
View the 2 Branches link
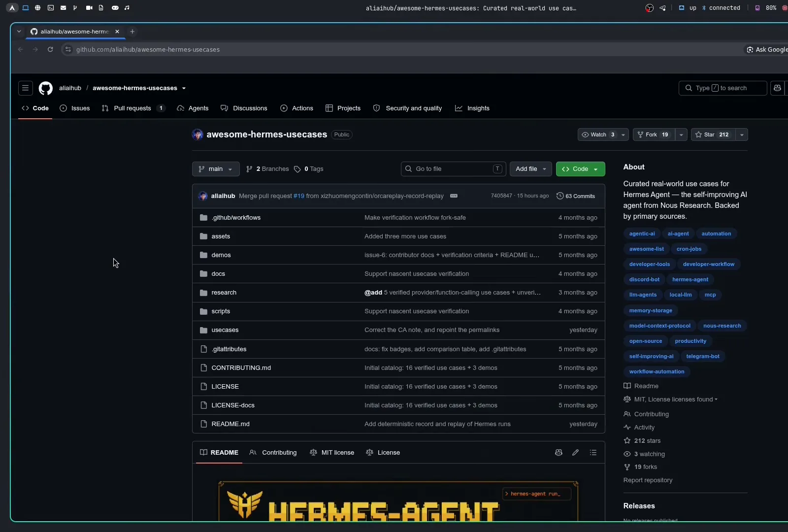pos(267,169)
